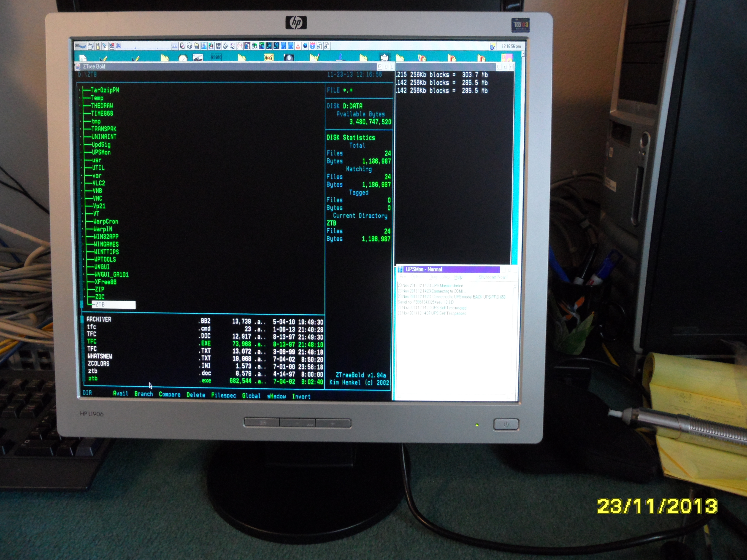The height and width of the screenshot is (560, 747).
Task: Click the Compare command in ZTree
Action: (170, 394)
